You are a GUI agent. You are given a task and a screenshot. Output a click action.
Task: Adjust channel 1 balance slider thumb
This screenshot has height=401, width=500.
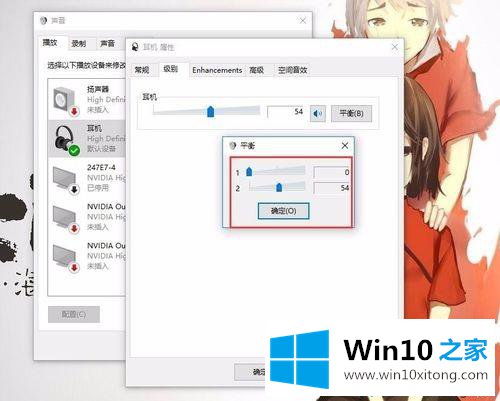pos(249,172)
